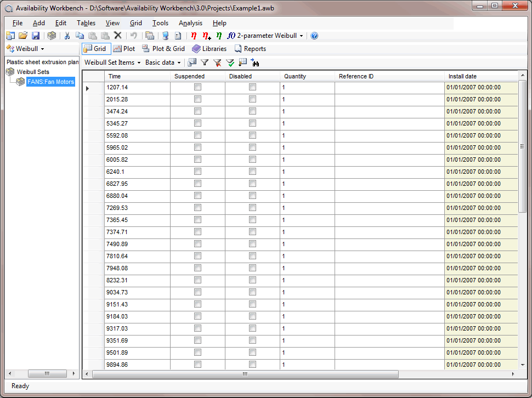Image resolution: width=532 pixels, height=398 pixels.
Task: Click the Cut scissors icon
Action: pos(67,36)
